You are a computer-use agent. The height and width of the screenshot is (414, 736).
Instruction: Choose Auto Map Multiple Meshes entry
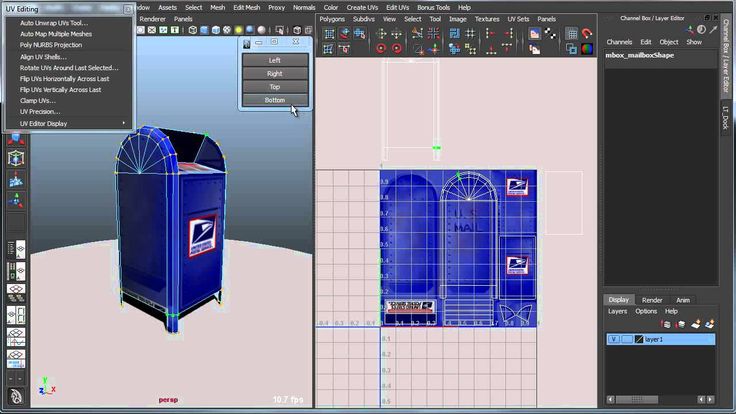[x=56, y=34]
